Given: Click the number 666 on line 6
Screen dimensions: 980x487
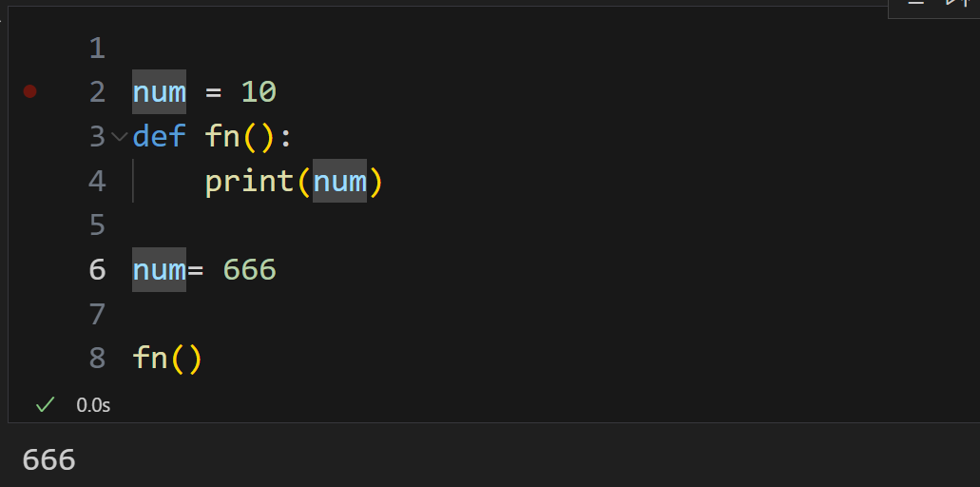Looking at the screenshot, I should [249, 269].
